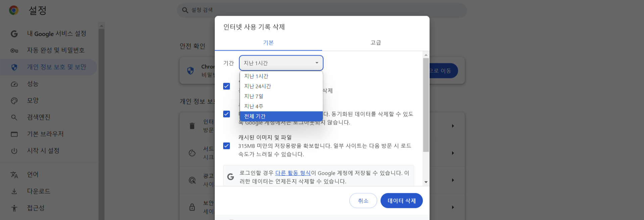The height and width of the screenshot is (220, 644).
Task: Select 지난 1시간 from the dropdown list
Action: pyautogui.click(x=281, y=76)
